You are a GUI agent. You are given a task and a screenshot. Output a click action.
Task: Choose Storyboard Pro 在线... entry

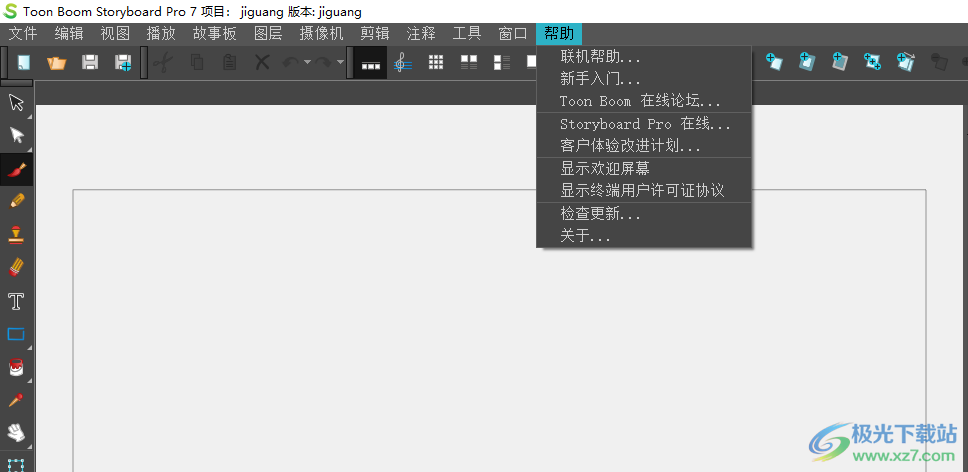(644, 124)
